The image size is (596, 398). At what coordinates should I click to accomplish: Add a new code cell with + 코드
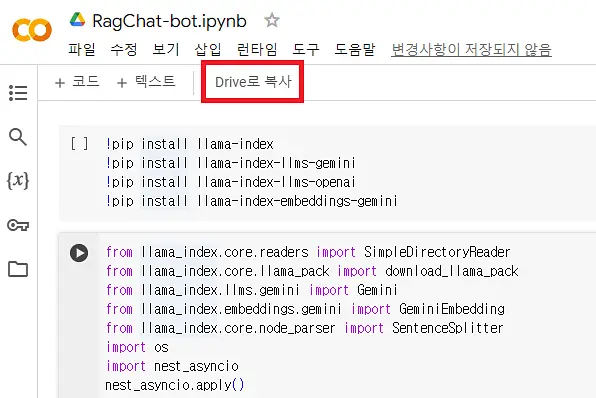(77, 82)
